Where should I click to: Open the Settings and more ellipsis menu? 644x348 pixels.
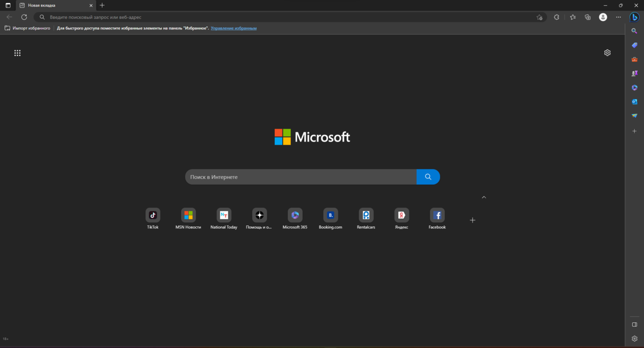pos(618,17)
